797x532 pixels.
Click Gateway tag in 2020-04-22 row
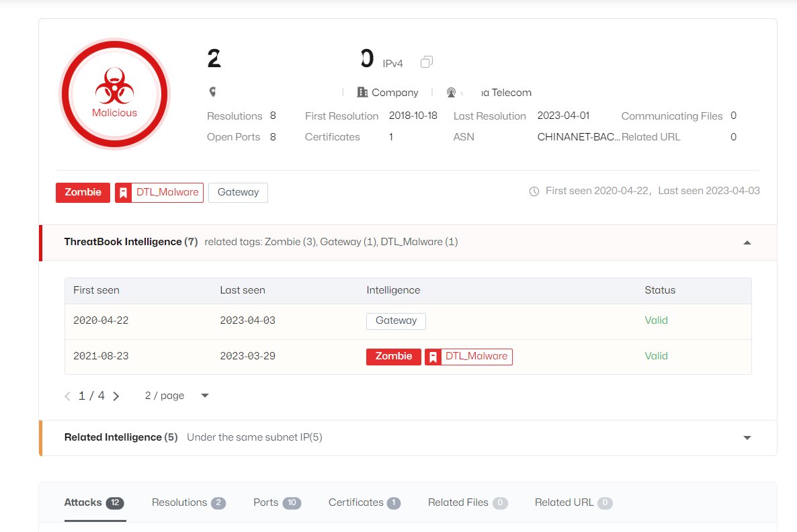[x=396, y=321]
